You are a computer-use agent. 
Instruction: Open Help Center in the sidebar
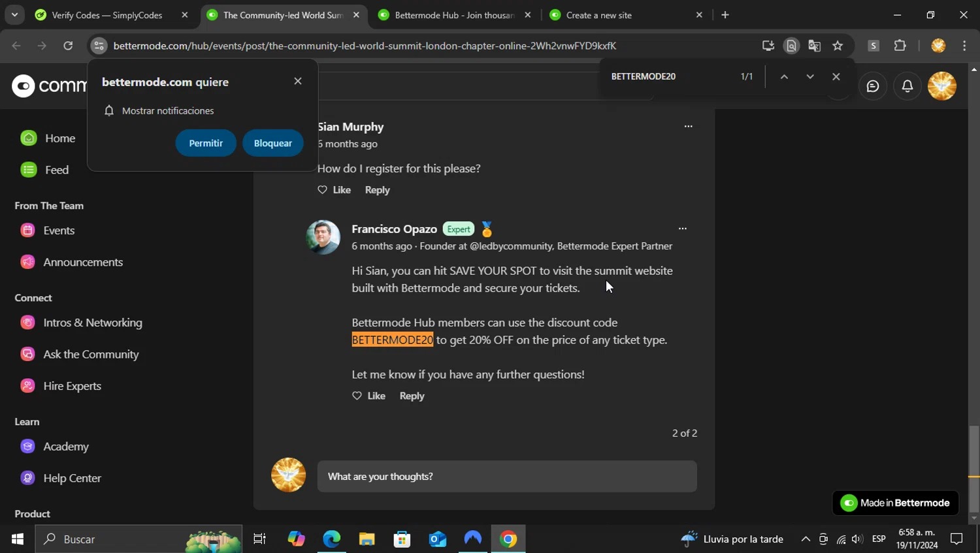pyautogui.click(x=61, y=478)
